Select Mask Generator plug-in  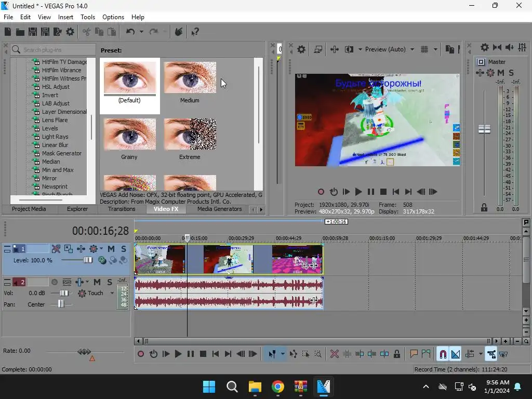[x=61, y=153]
